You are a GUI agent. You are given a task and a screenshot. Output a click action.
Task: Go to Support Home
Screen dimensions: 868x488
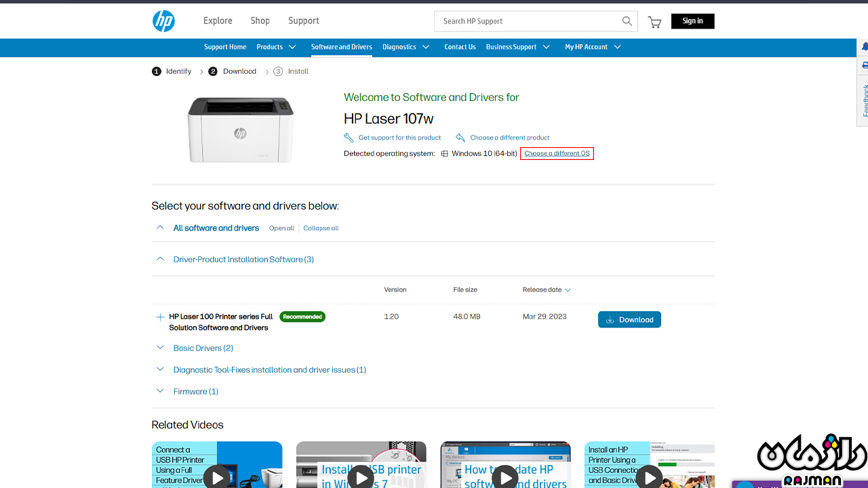225,47
